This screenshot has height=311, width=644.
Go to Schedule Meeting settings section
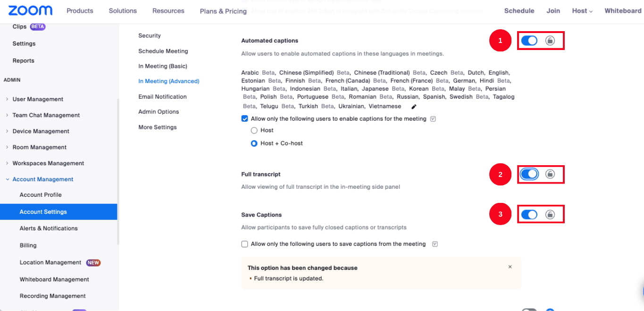pyautogui.click(x=163, y=51)
